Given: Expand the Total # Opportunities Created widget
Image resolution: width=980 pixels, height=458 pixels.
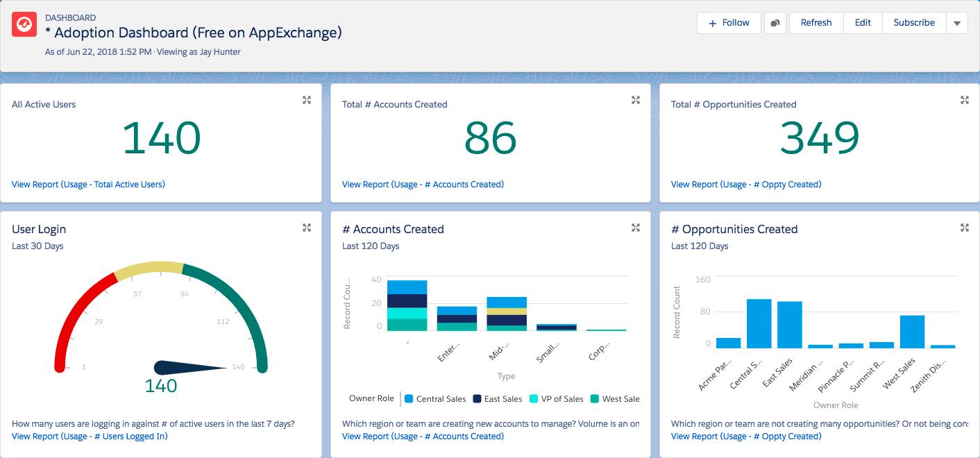Looking at the screenshot, I should pyautogui.click(x=965, y=100).
